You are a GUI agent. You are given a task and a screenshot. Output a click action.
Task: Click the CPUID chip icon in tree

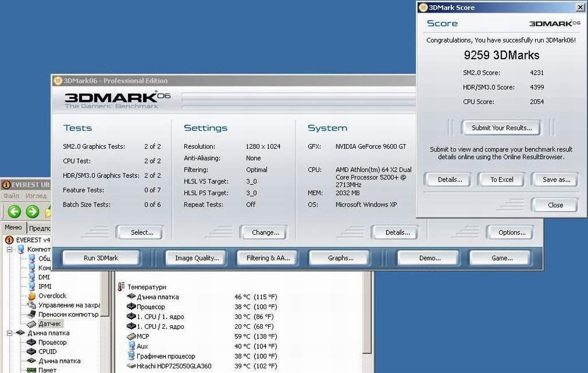tap(32, 352)
